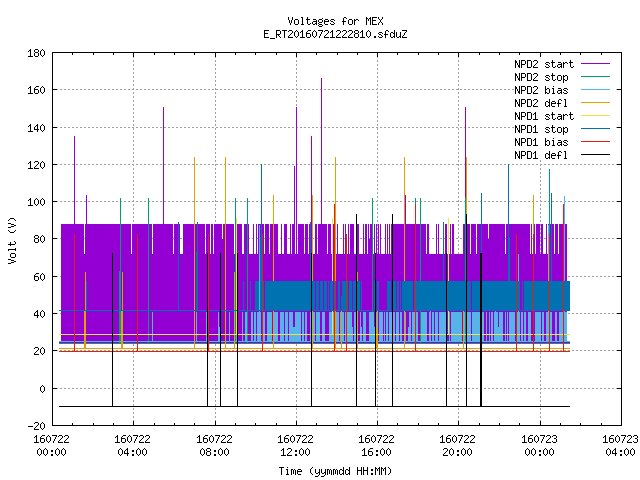This screenshot has height=480, width=640.
Task: Click the '160723 04:00' x-axis tick label
Action: click(620, 446)
